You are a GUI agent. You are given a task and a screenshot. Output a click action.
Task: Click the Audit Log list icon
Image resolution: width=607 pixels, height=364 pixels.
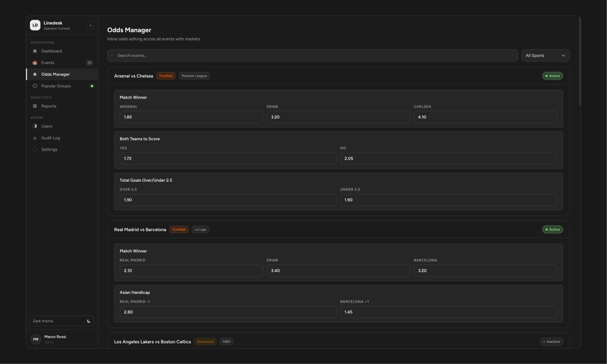[x=35, y=138]
